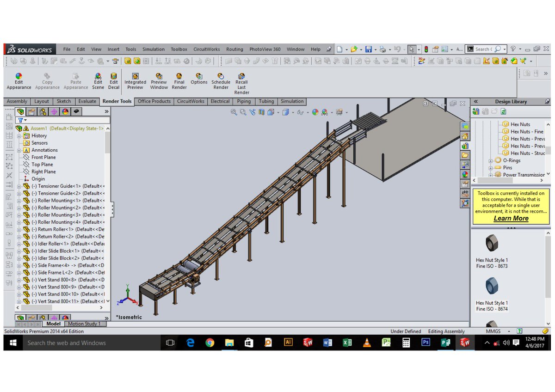Open Schedule Render
This screenshot has width=555, height=392.
coord(221,79)
